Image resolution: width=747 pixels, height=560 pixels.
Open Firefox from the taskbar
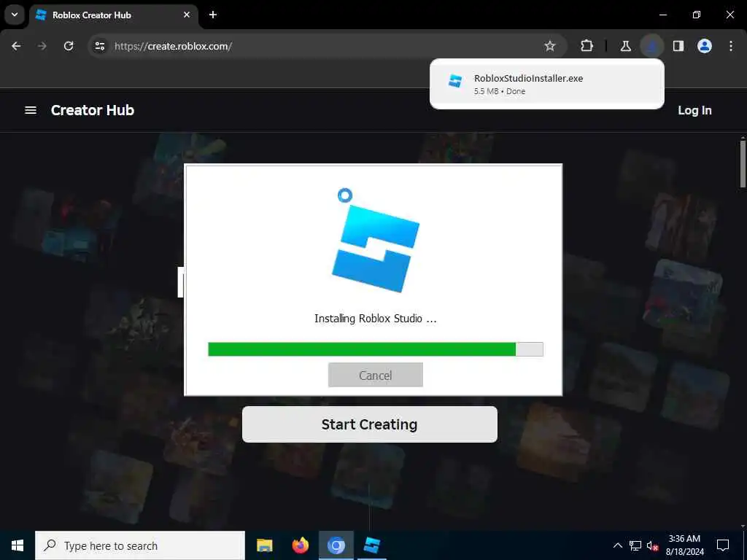click(x=300, y=545)
